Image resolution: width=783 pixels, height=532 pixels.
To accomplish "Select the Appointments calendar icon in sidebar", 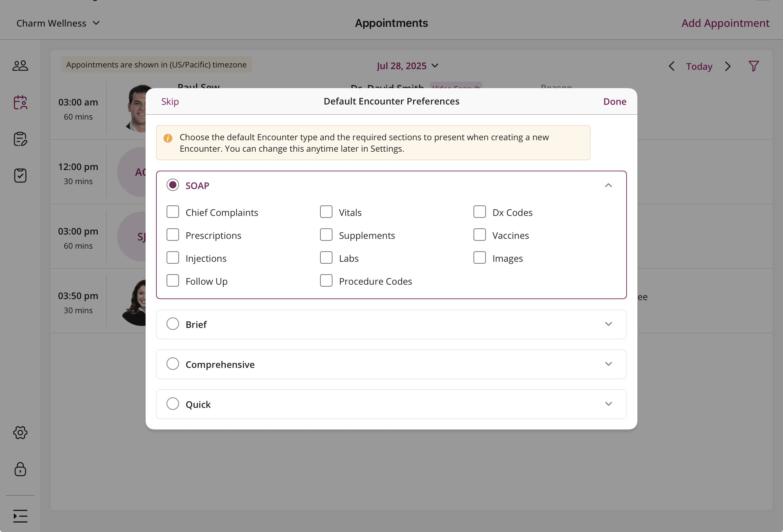I will (x=20, y=103).
